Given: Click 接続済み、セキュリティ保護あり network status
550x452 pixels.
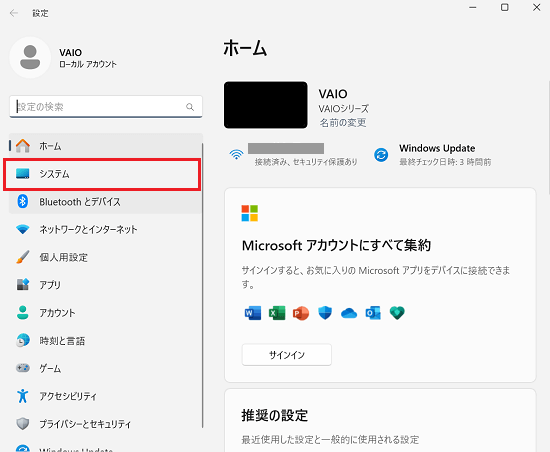Looking at the screenshot, I should click(306, 162).
